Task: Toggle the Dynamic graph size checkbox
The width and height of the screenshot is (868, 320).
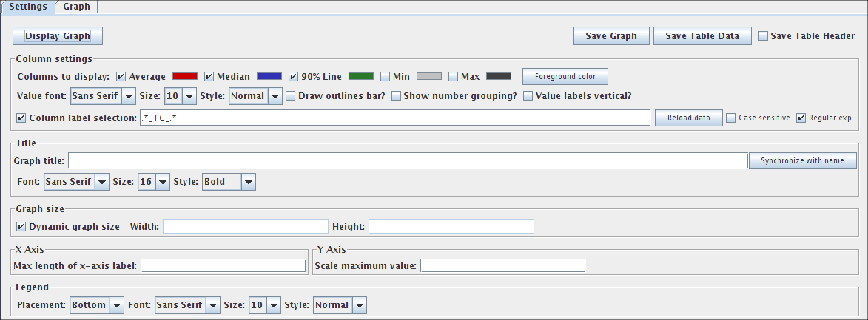Action: click(x=21, y=226)
